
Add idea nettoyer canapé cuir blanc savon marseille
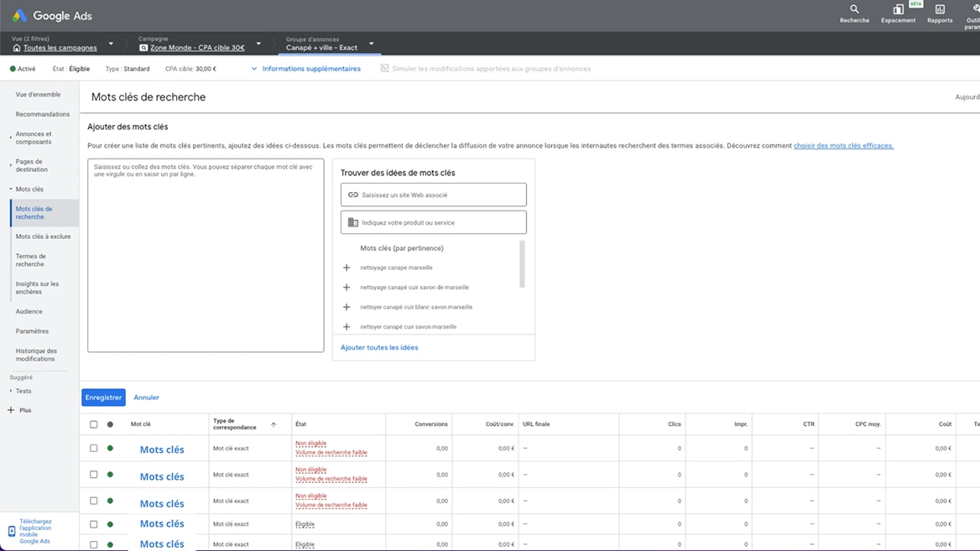347,307
